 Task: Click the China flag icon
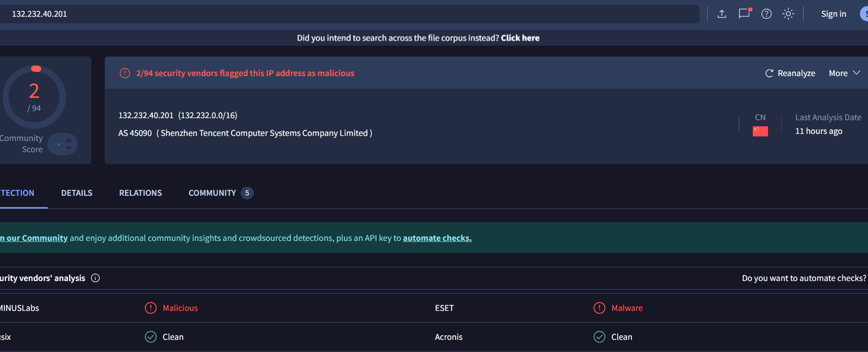(760, 131)
